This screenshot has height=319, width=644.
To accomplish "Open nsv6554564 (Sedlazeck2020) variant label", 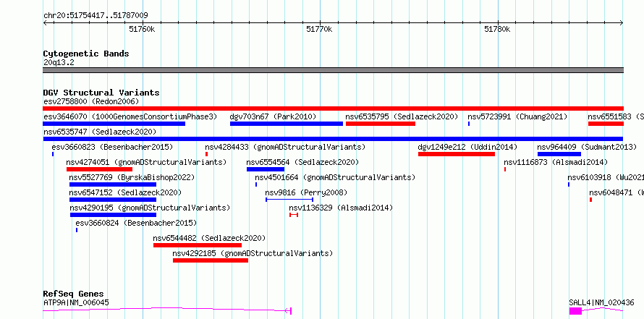I will pos(302,162).
